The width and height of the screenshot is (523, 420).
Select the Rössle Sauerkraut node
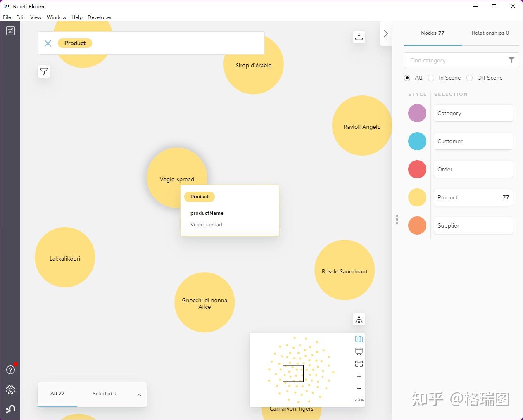tap(345, 270)
